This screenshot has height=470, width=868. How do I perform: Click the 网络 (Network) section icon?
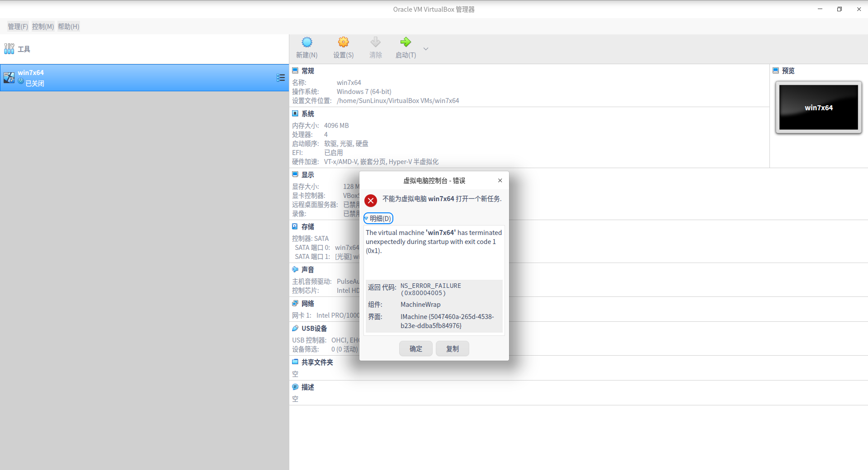coord(295,303)
